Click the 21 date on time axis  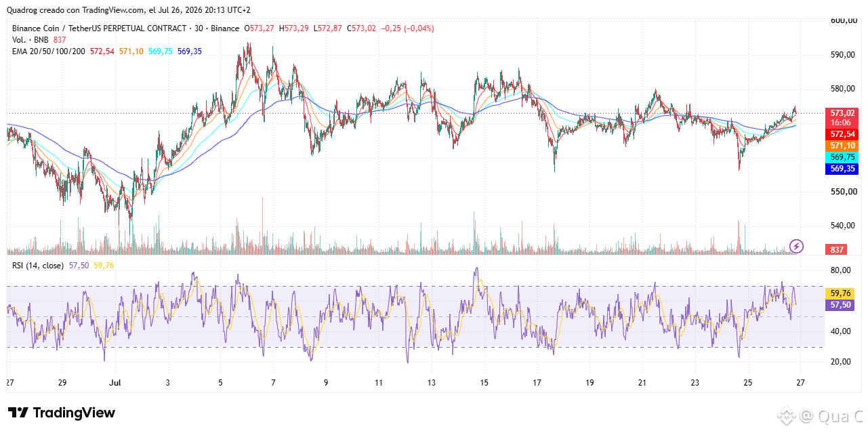tap(642, 383)
